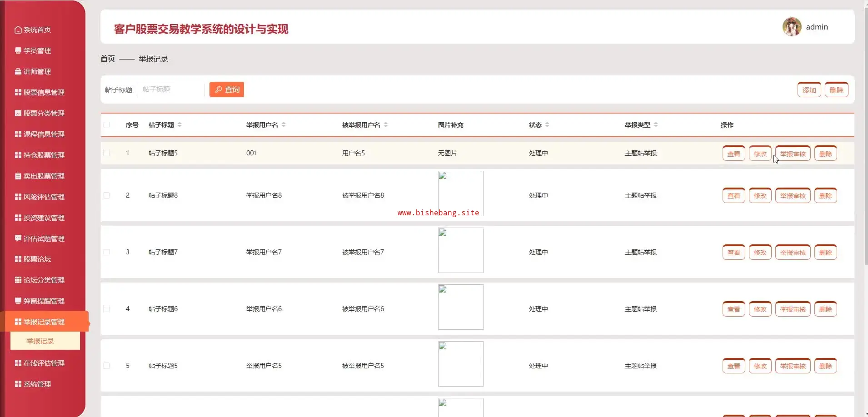The width and height of the screenshot is (868, 417).
Task: Click 删除 for row 举报用户名5
Action: tap(825, 366)
